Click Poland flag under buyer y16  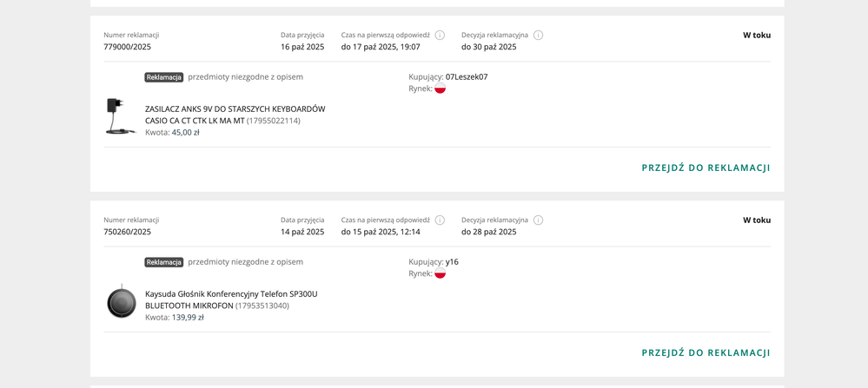(440, 273)
